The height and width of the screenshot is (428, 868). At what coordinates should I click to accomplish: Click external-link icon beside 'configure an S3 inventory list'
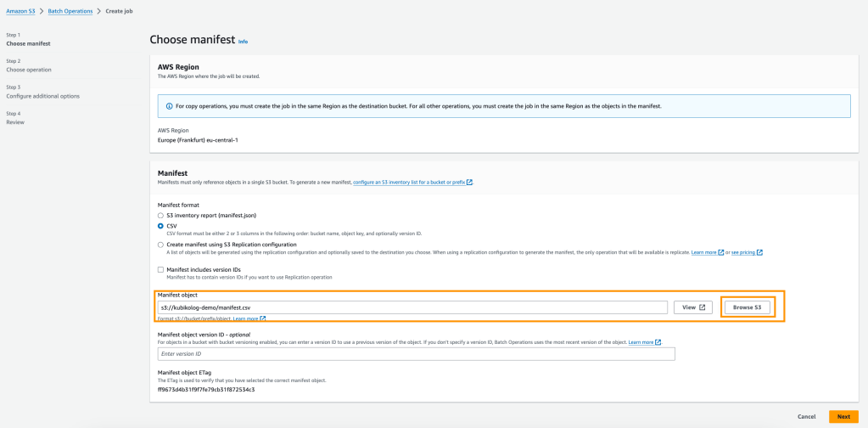470,182
